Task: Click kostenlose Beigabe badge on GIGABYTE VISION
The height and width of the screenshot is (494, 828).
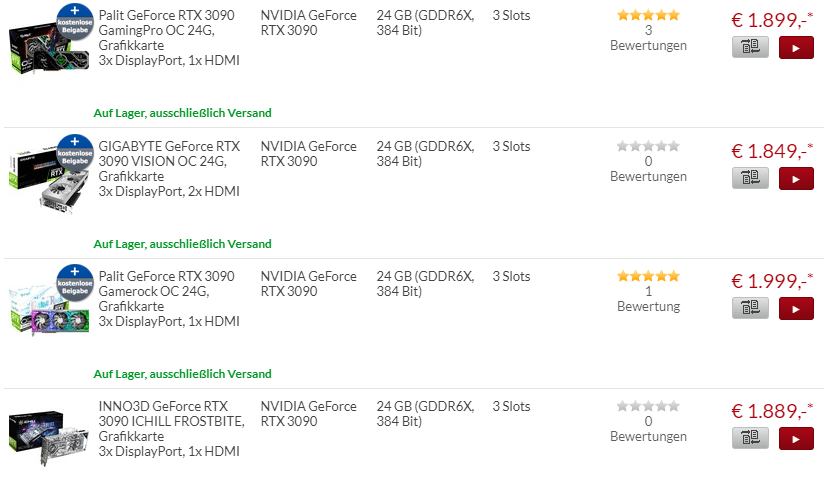Action: coord(75,153)
